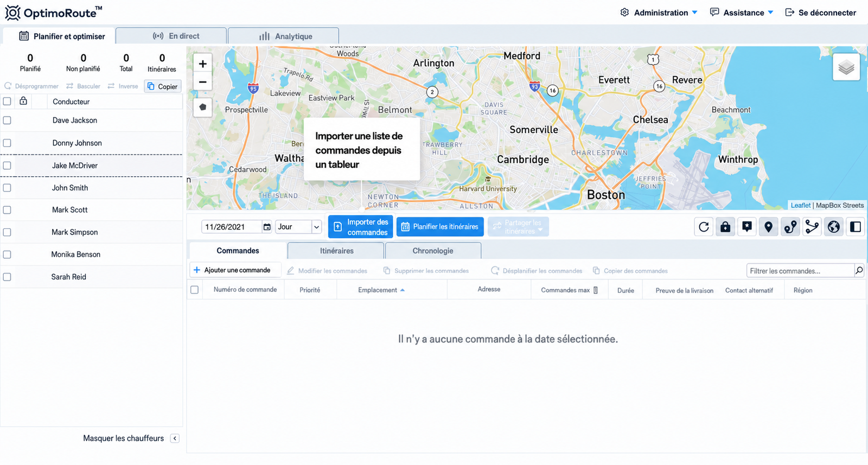The image size is (868, 465).
Task: Enable the John Smith checkbox
Action: [x=7, y=188]
